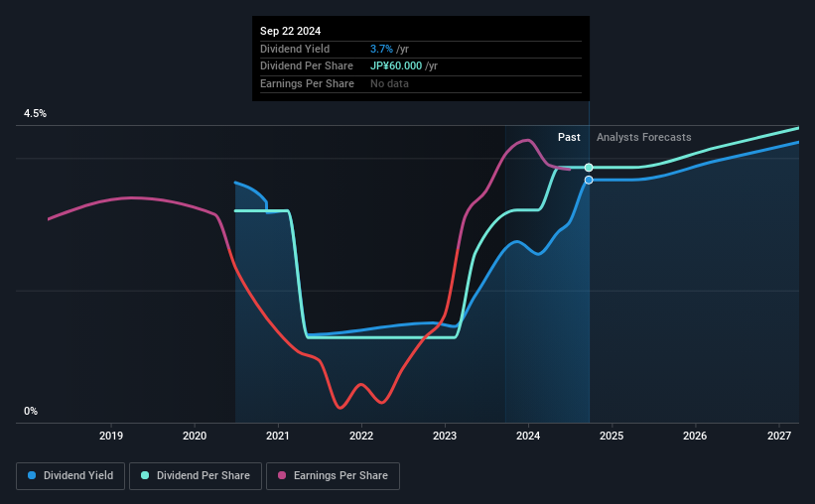Click the 2022 x-axis label
Screen dimensions: 815x504
[x=361, y=436]
